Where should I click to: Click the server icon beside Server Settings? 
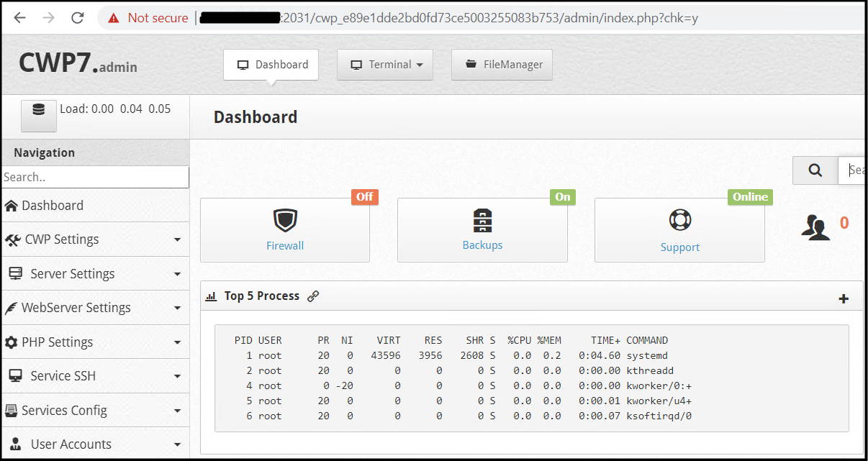15,273
